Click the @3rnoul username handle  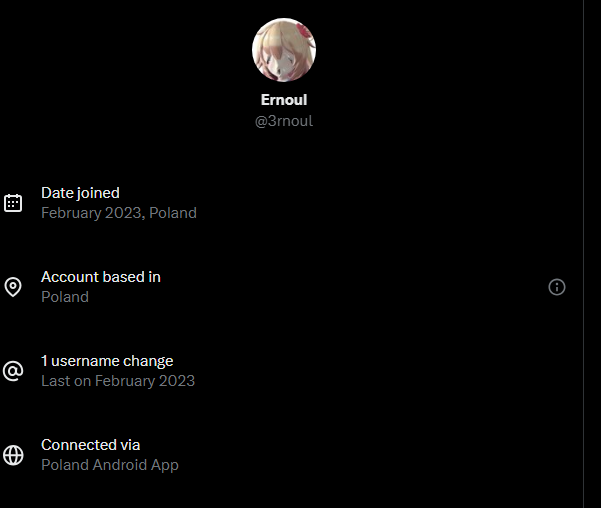coord(284,121)
